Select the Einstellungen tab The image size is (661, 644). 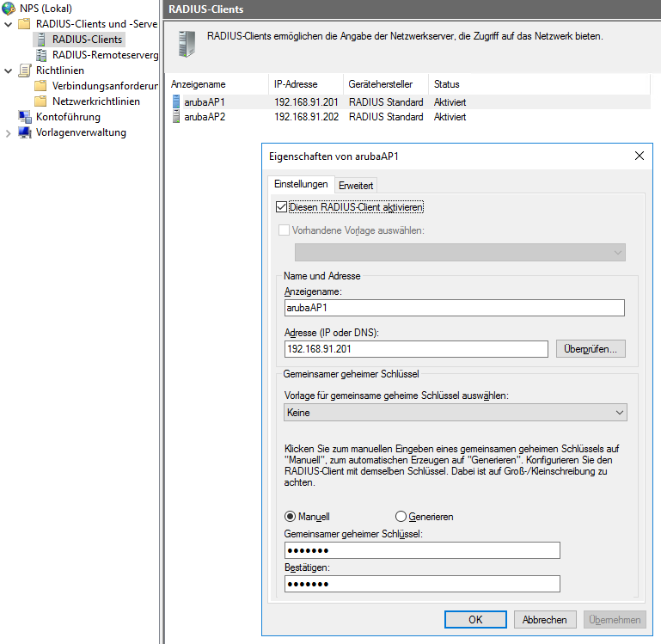(301, 184)
